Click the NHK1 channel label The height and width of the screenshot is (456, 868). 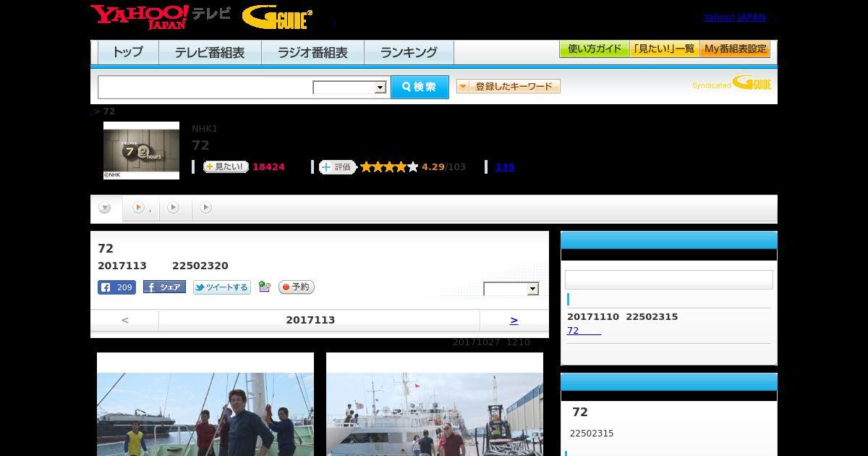(205, 129)
